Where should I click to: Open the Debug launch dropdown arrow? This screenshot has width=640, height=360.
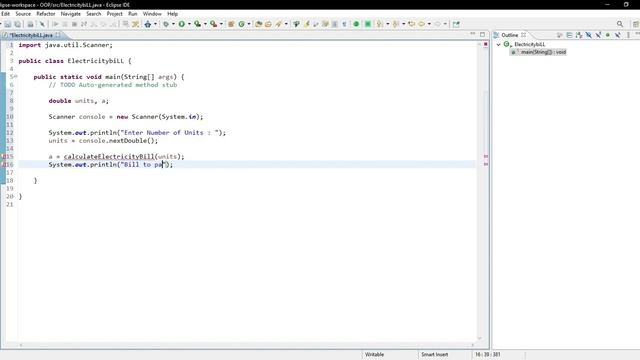(173, 24)
